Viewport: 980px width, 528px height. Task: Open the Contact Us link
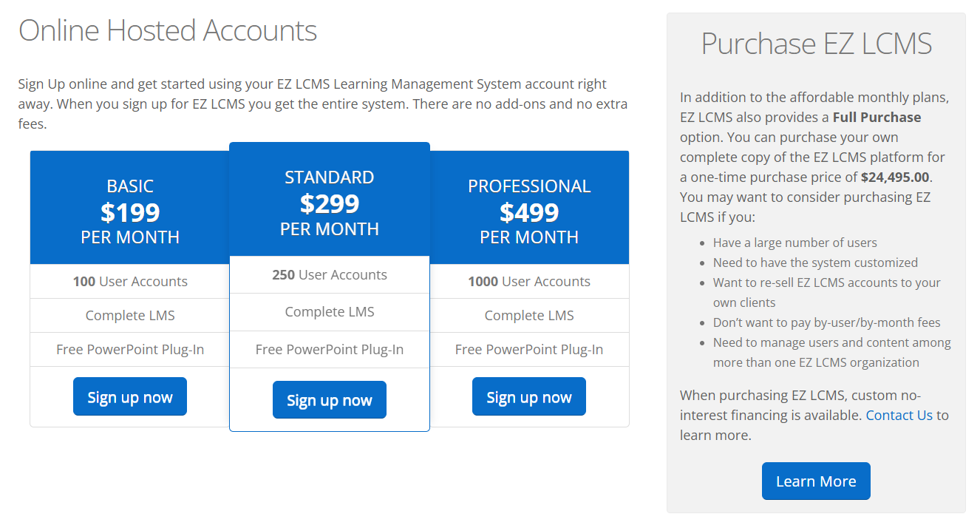click(899, 415)
